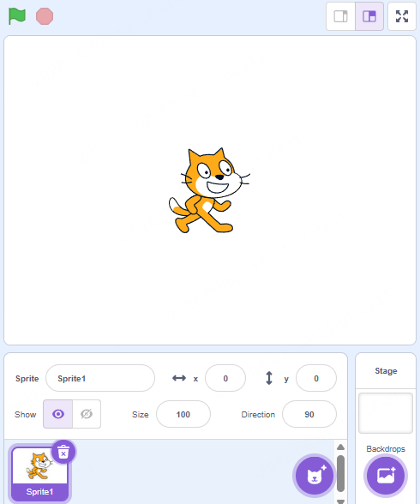Screen dimensions: 420x504
Task: Switch to large stage layout
Action: (x=369, y=16)
